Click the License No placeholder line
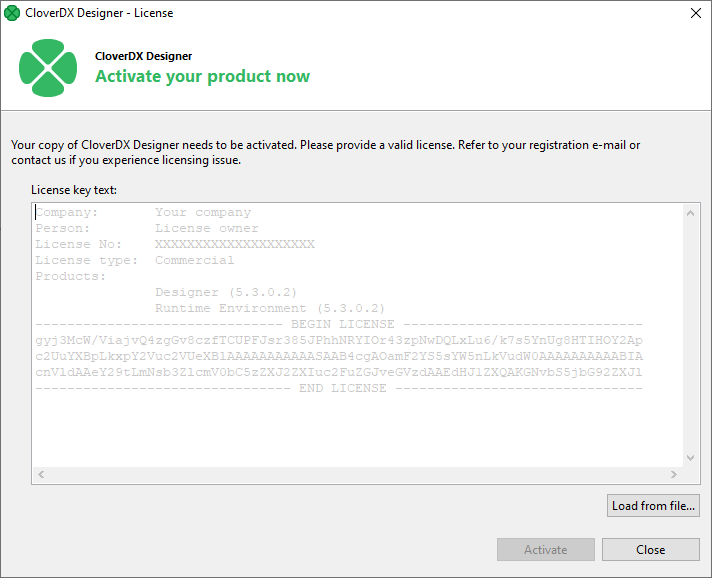Screen dimensions: 712x578 (x=175, y=244)
